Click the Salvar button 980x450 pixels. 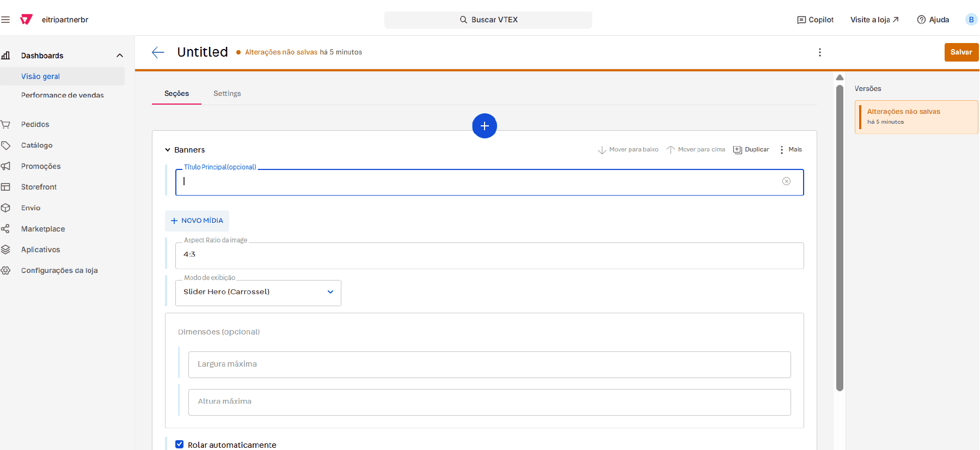click(961, 52)
